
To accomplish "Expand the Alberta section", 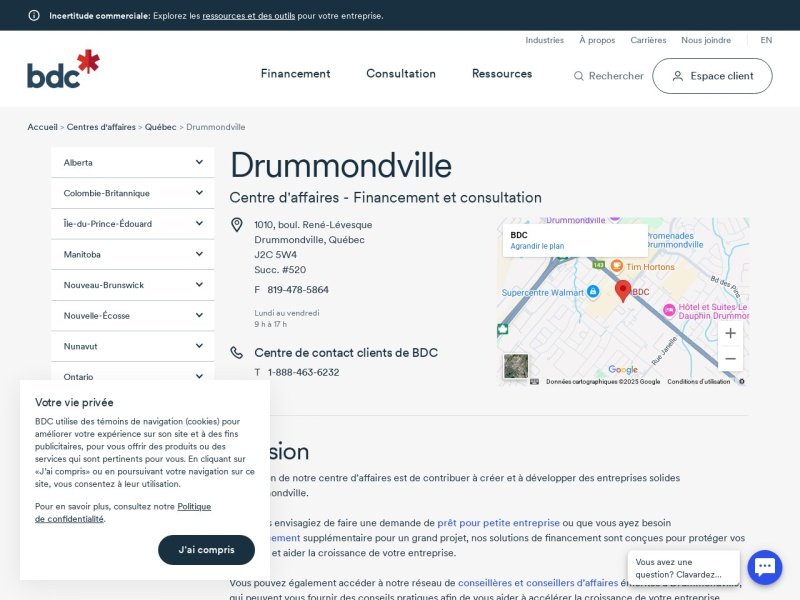I will [133, 162].
